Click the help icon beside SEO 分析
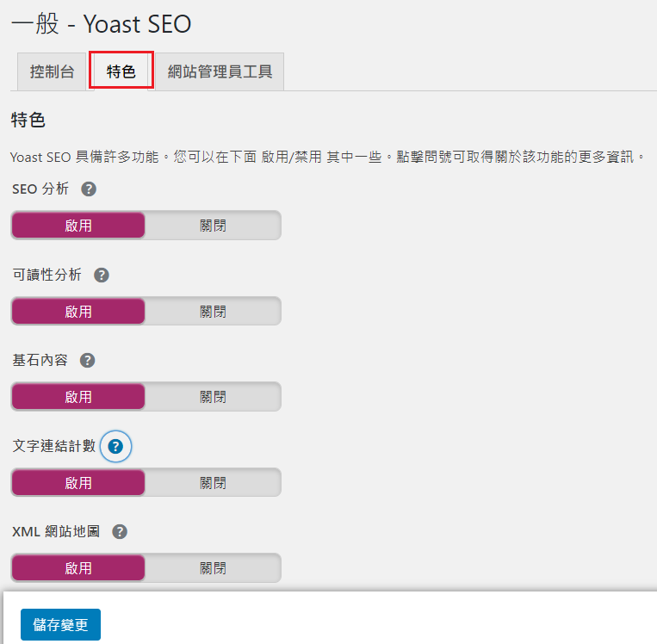The height and width of the screenshot is (644, 657). (x=89, y=189)
